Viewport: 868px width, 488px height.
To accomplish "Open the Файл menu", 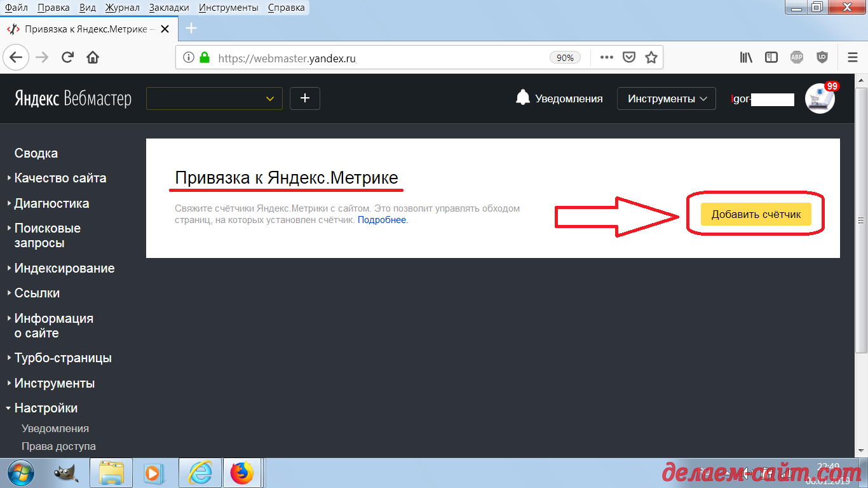I will [16, 8].
